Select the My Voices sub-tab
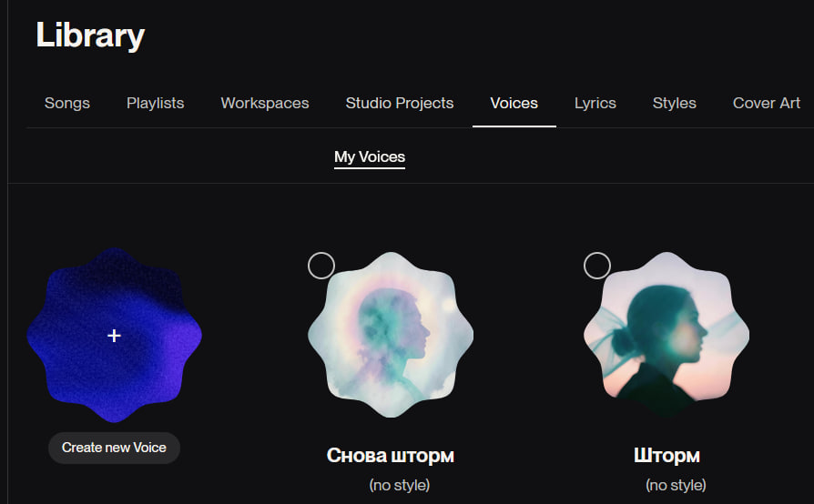814x504 pixels. coord(370,157)
